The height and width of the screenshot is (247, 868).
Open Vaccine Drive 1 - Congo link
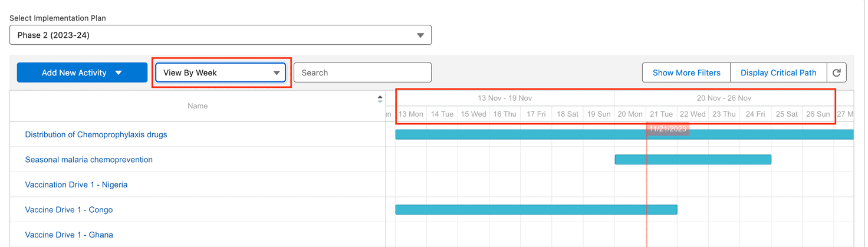69,209
